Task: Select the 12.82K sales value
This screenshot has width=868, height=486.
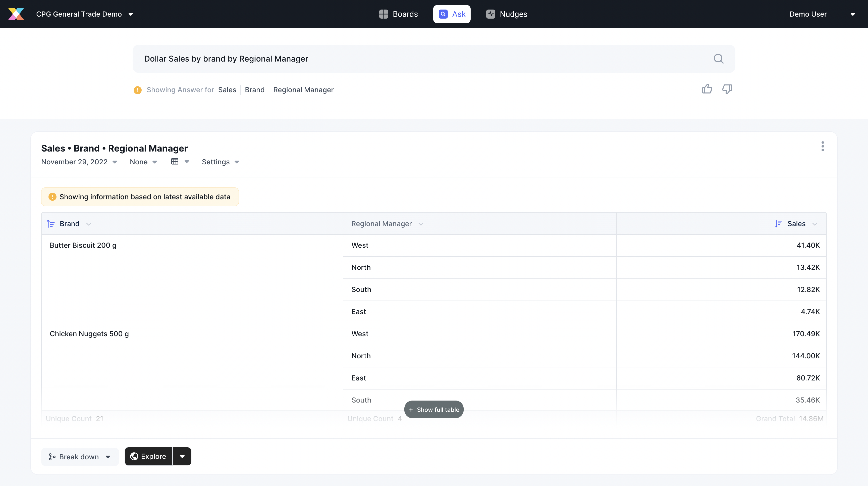Action: (808, 289)
